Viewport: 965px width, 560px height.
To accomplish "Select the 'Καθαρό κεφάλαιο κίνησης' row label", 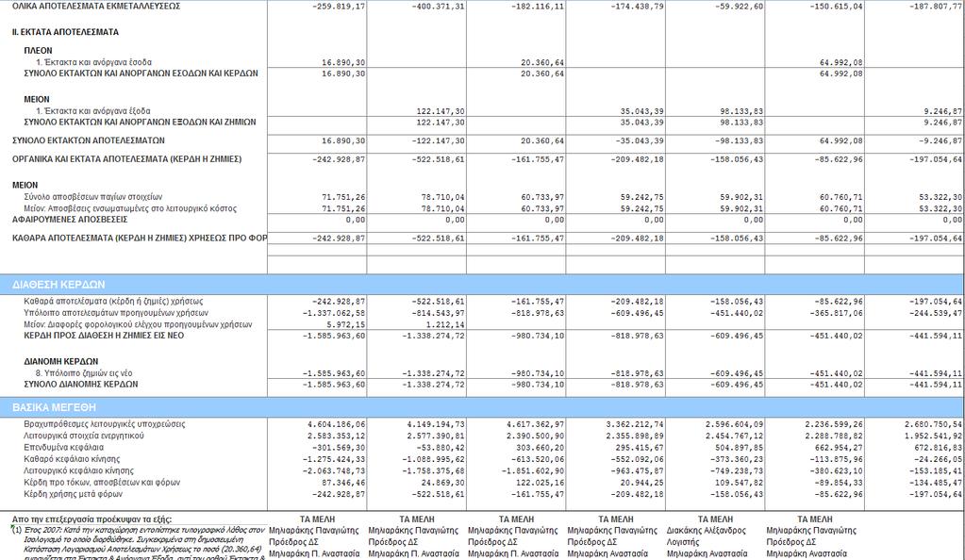I will [72, 459].
